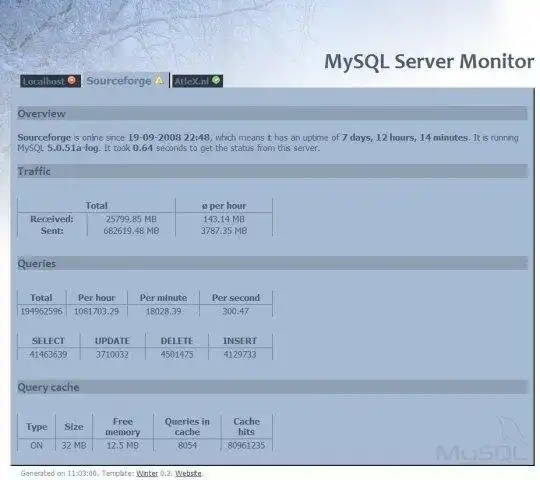Click the Overview section heading
The width and height of the screenshot is (540, 480).
pos(41,114)
